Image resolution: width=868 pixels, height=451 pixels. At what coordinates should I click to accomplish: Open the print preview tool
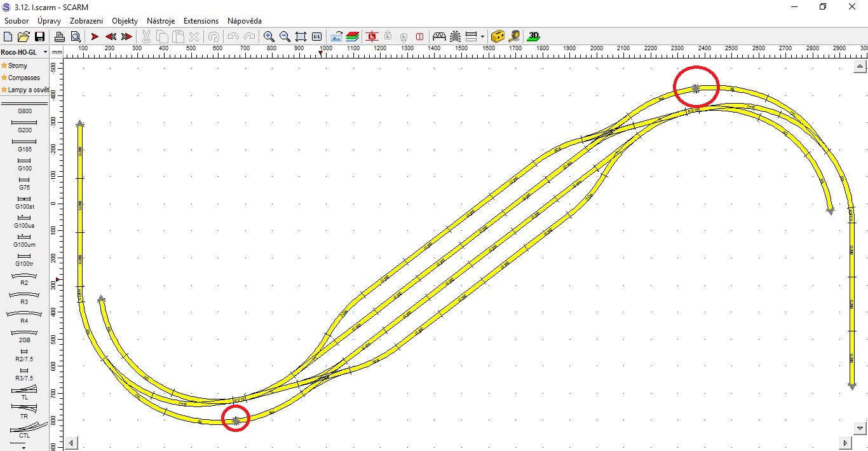click(x=75, y=37)
